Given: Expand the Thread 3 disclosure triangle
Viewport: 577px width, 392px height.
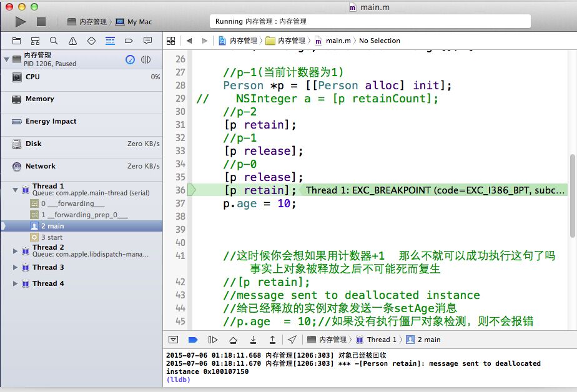Looking at the screenshot, I should 15,267.
